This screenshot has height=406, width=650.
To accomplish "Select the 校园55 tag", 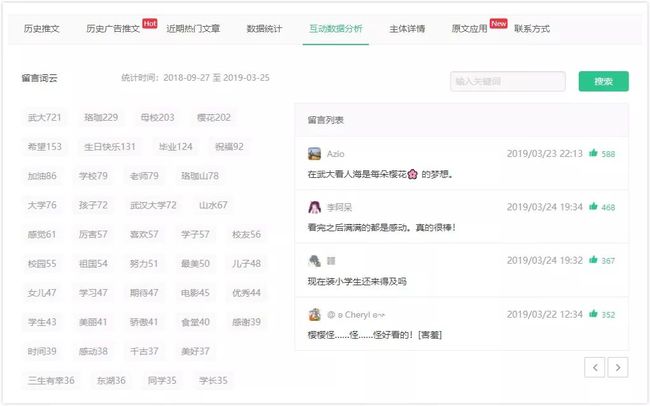I will pyautogui.click(x=42, y=263).
